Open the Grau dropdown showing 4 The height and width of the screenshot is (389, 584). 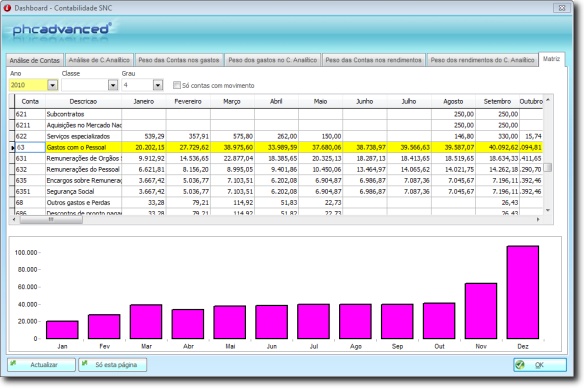[x=158, y=85]
